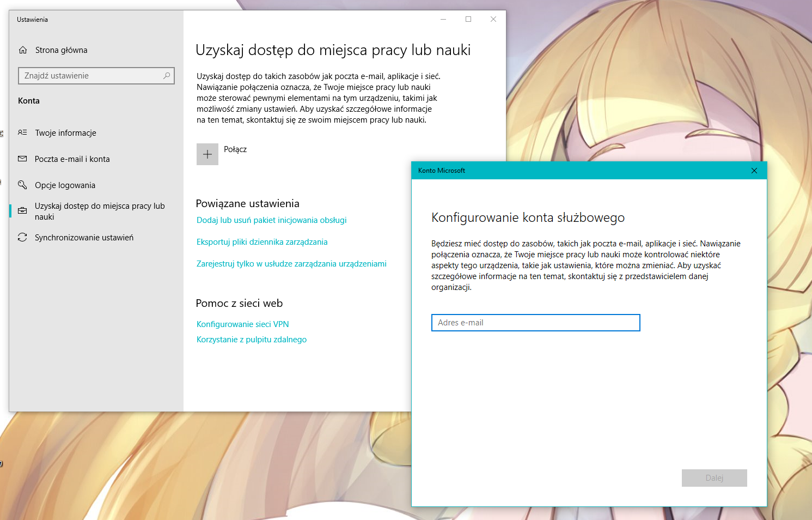
Task: Open Dodaj lub usuń pakiet inicjowania obsługi
Action: click(271, 220)
